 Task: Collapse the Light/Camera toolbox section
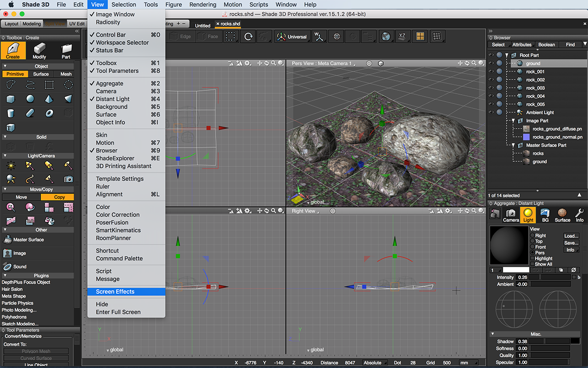coord(5,156)
